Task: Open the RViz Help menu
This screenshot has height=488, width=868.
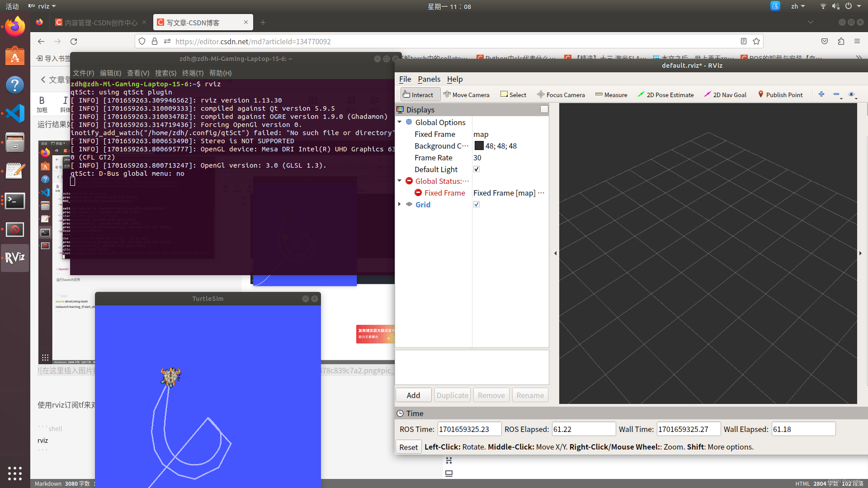Action: click(455, 79)
